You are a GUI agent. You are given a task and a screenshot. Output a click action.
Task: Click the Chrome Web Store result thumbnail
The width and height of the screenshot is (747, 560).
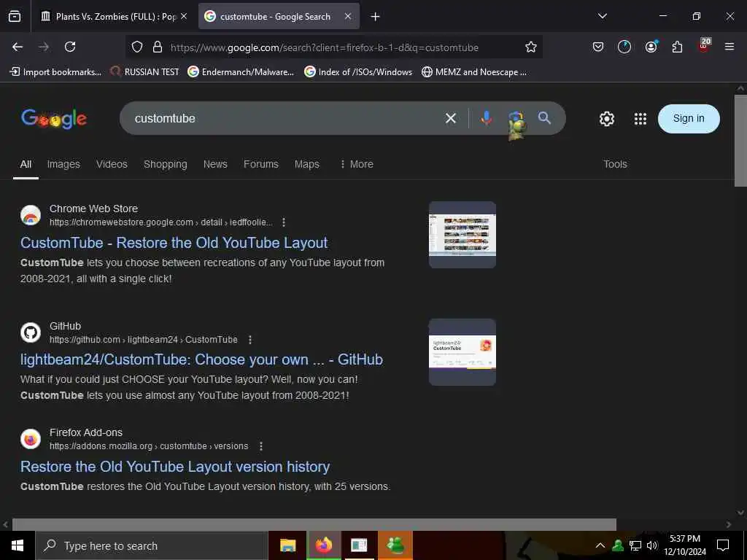click(462, 235)
